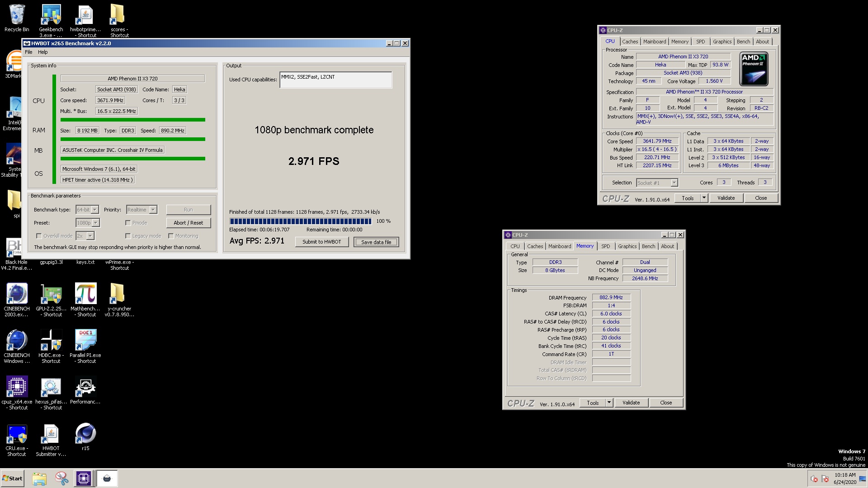Toggle the Monitoring checkbox
This screenshot has width=868, height=488.
point(171,236)
